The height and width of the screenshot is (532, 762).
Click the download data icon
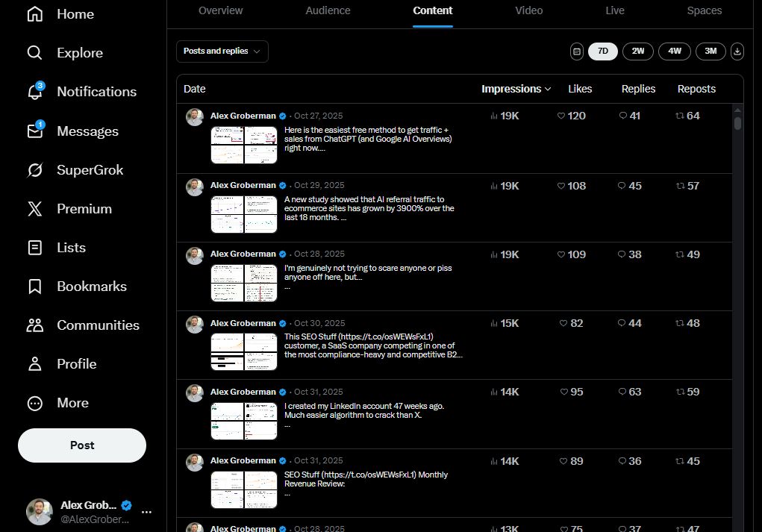pos(737,51)
